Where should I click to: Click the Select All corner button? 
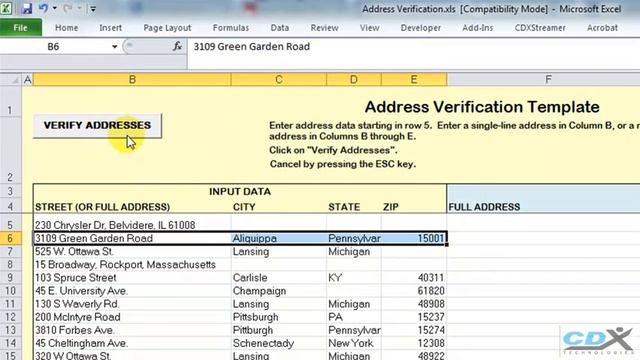pos(11,79)
